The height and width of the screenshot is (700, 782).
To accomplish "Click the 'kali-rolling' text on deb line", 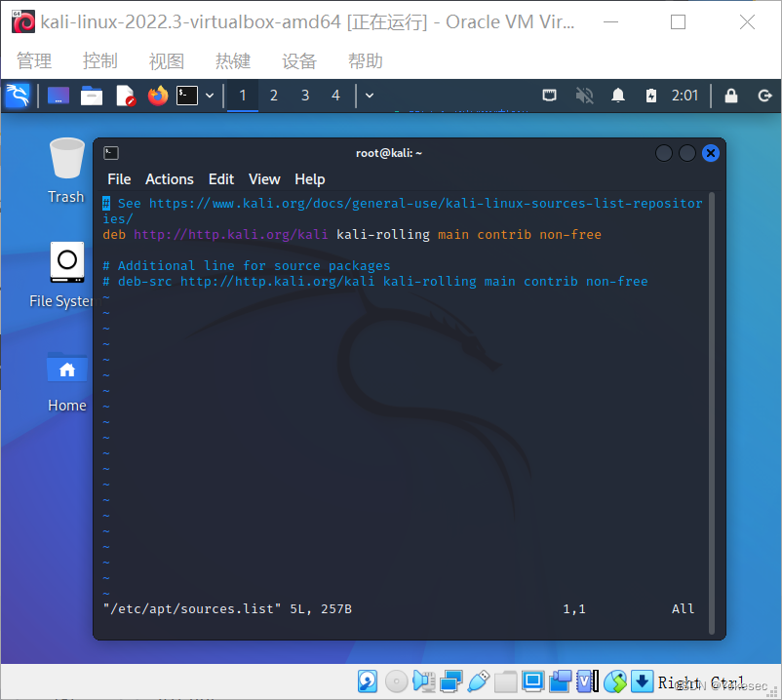I will click(383, 234).
